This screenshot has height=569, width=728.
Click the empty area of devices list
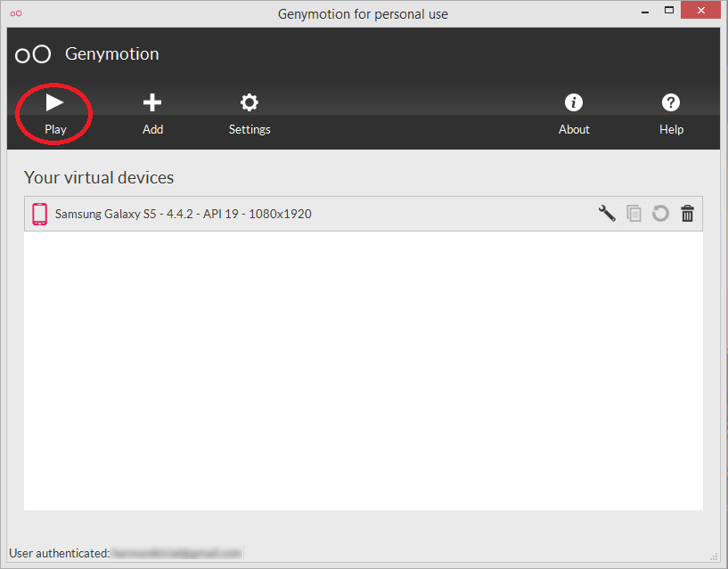click(363, 370)
